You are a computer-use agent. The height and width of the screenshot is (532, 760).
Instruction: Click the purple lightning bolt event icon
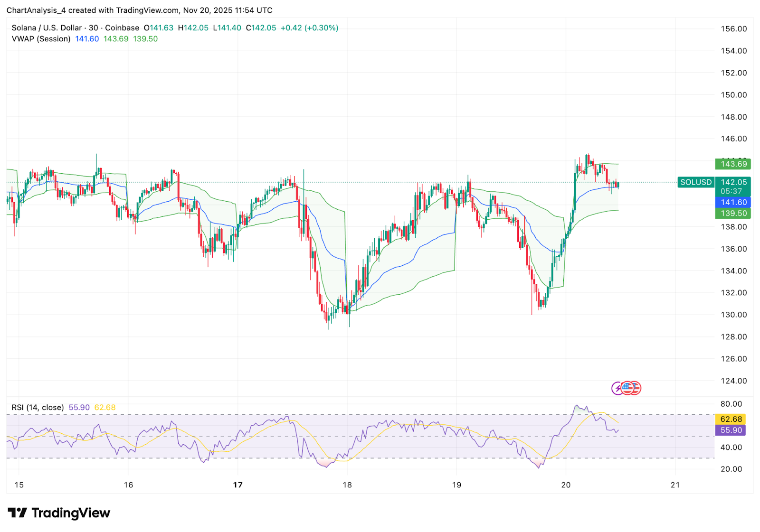click(x=617, y=388)
